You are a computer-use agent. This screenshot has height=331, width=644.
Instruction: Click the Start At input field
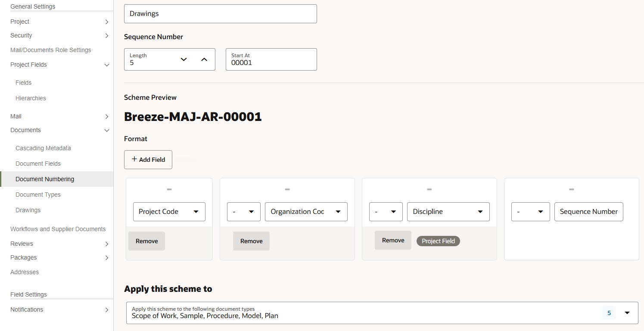click(271, 59)
